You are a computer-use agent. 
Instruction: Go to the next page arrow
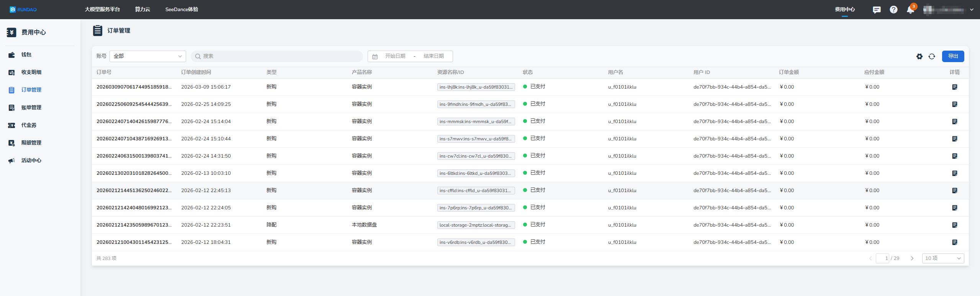click(912, 258)
